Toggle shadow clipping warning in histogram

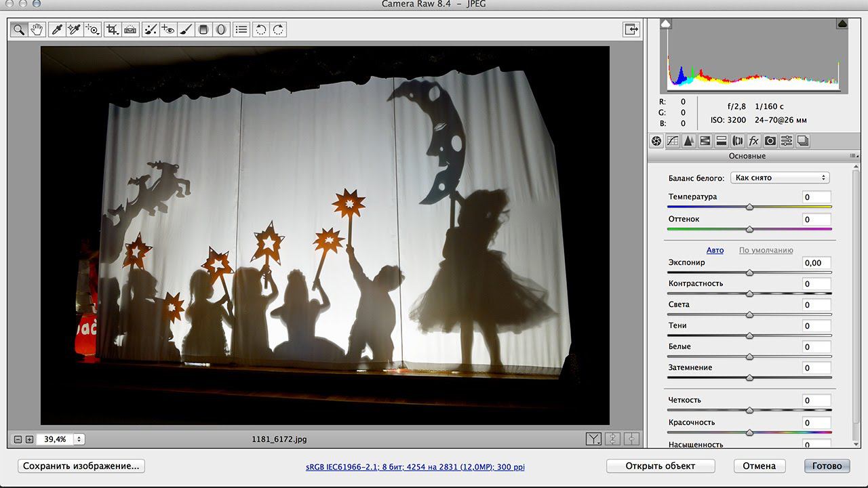click(666, 24)
